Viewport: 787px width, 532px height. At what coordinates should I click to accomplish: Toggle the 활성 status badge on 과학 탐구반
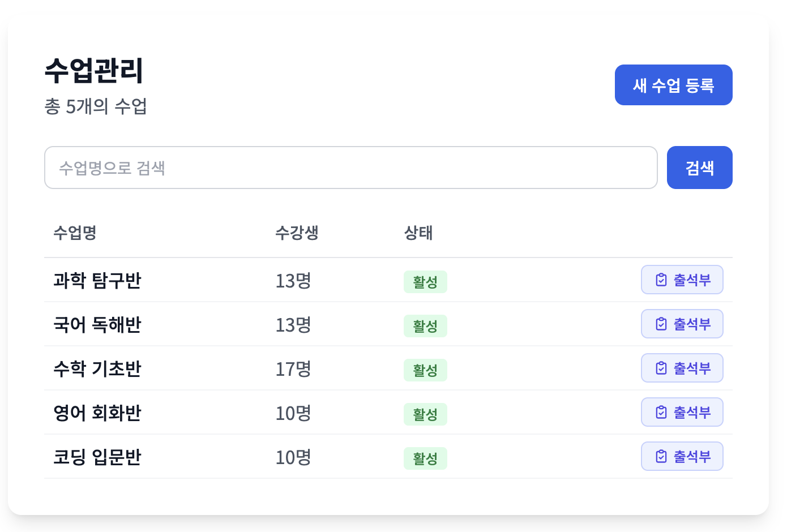[x=425, y=281]
